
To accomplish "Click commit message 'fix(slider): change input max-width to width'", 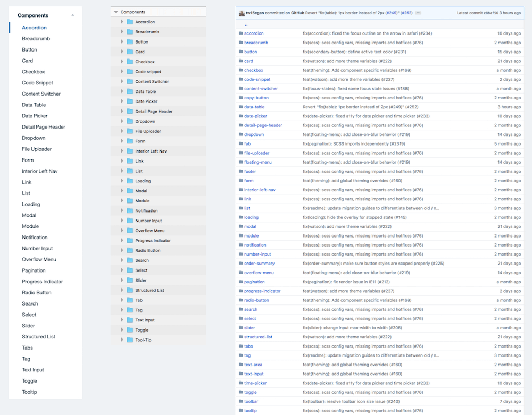I will [353, 328].
